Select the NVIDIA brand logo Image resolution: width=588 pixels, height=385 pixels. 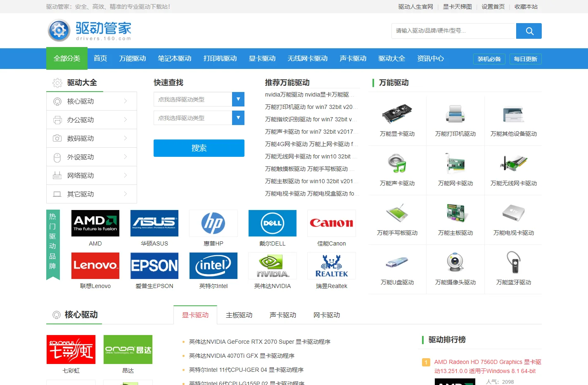(x=273, y=266)
